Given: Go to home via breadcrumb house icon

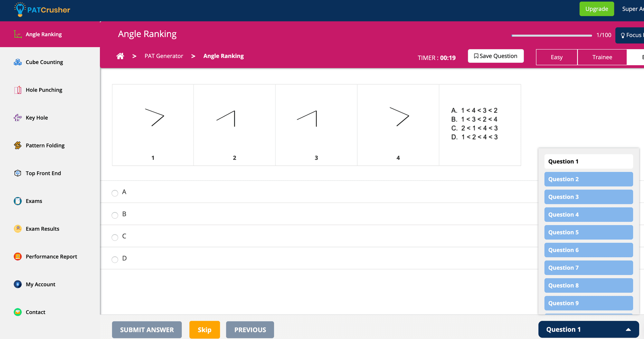Looking at the screenshot, I should pos(120,56).
